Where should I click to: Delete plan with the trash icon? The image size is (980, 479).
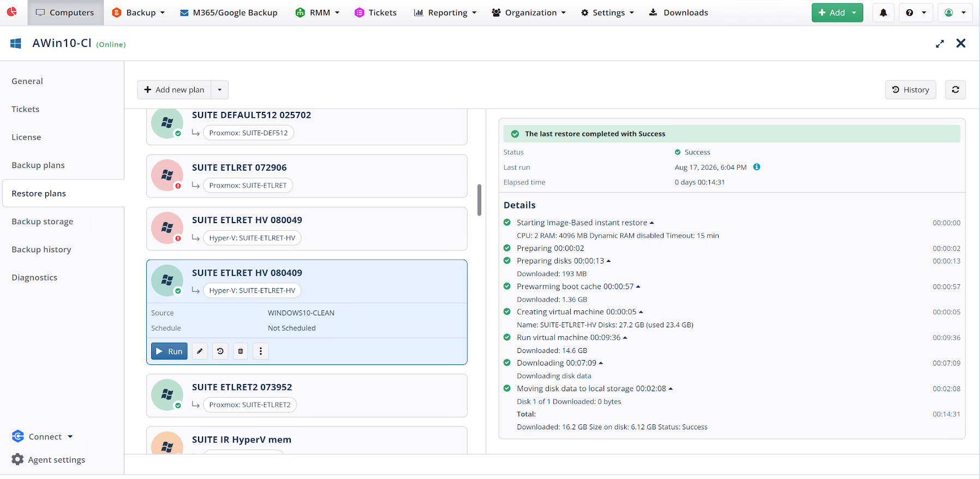tap(241, 351)
